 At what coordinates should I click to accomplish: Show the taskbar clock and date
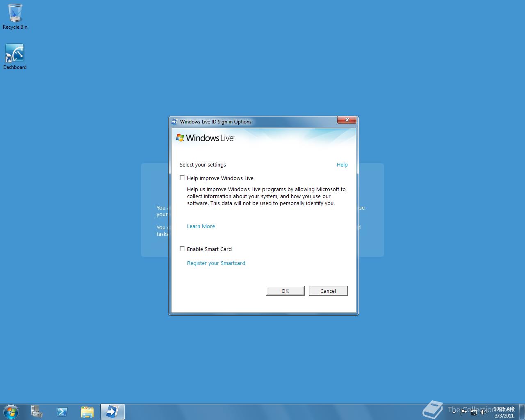pyautogui.click(x=504, y=412)
